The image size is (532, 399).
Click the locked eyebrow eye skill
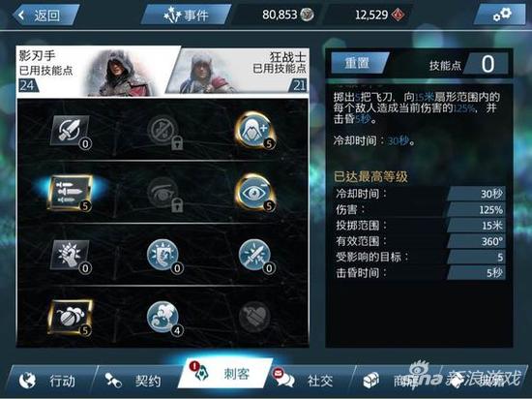pos(163,193)
